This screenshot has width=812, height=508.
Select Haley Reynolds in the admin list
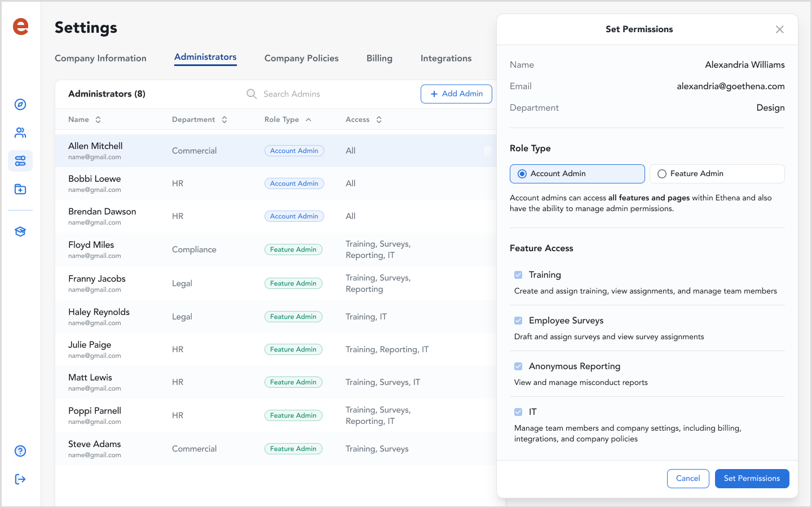coord(99,312)
